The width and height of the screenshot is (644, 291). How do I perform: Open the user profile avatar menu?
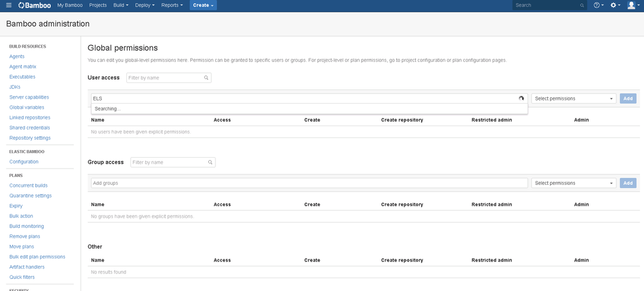click(633, 5)
